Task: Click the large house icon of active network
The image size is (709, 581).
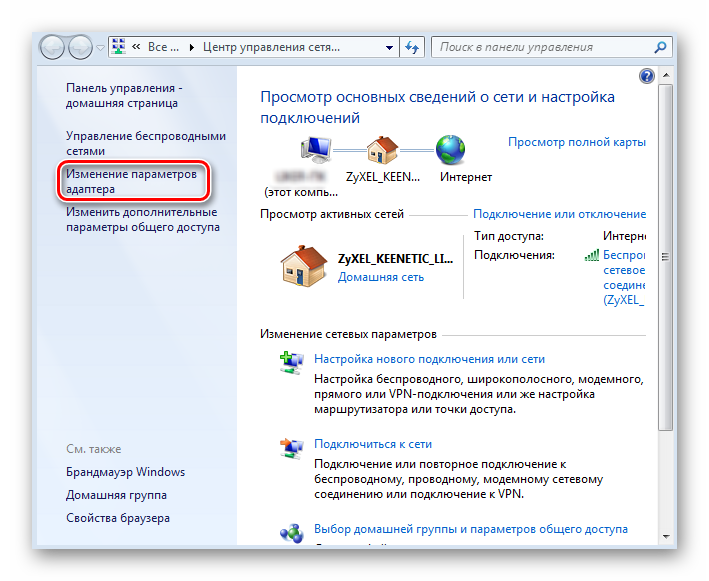Action: coord(303,266)
